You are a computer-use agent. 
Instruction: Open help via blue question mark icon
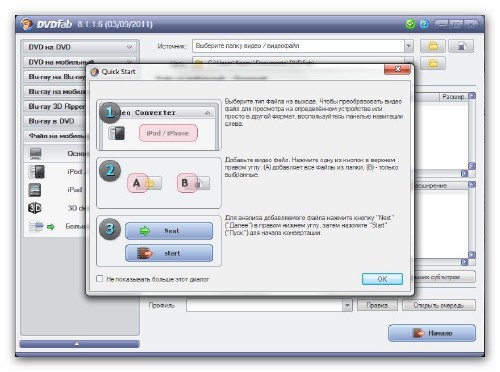coord(424,24)
